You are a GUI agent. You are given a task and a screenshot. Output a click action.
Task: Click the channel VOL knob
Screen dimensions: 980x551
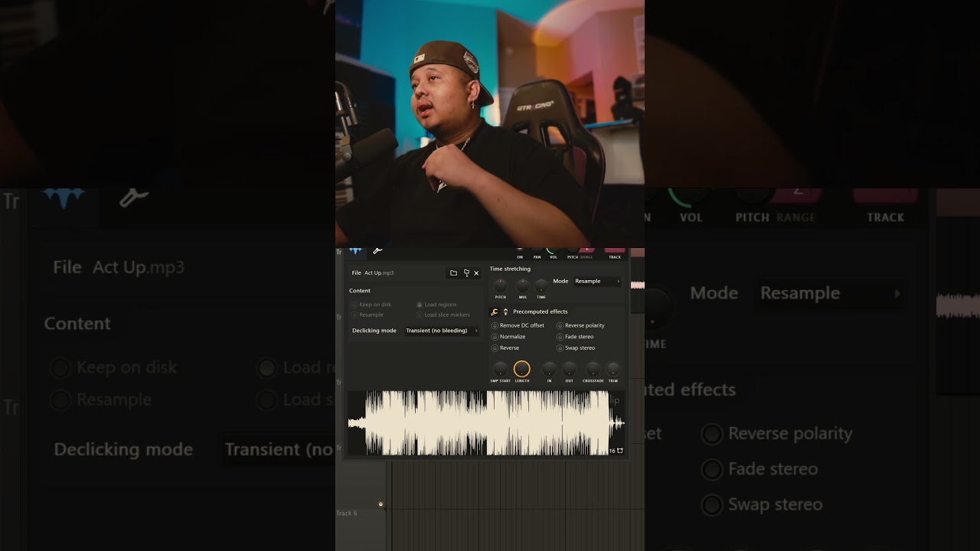pos(551,251)
